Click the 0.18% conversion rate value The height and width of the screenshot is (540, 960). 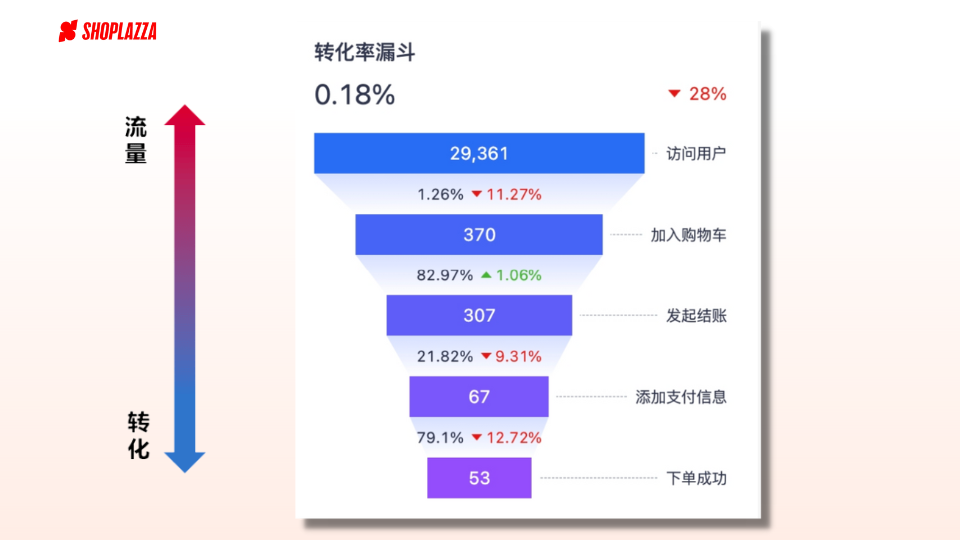coord(354,95)
